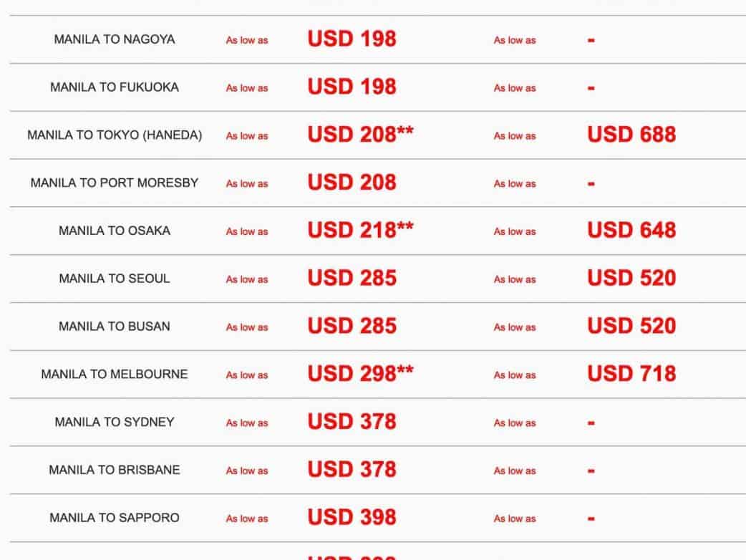746x560 pixels.
Task: Select the MANILA TO FUKUOKA route label
Action: point(115,87)
